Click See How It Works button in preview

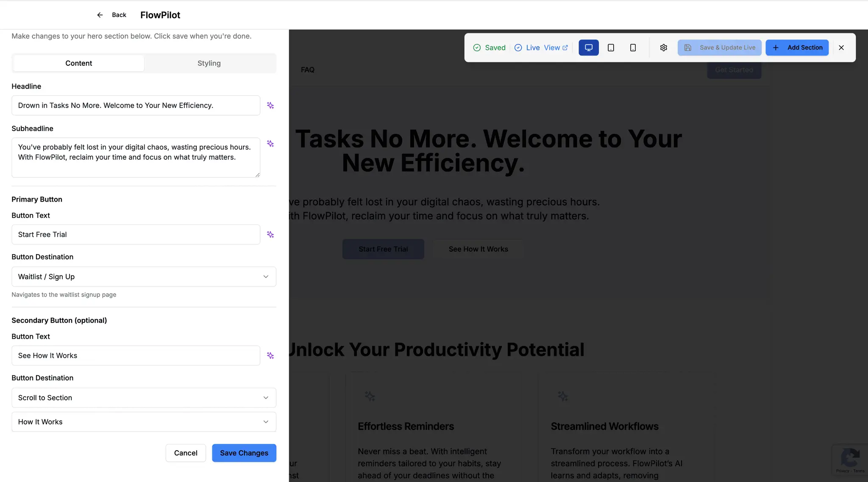tap(479, 249)
